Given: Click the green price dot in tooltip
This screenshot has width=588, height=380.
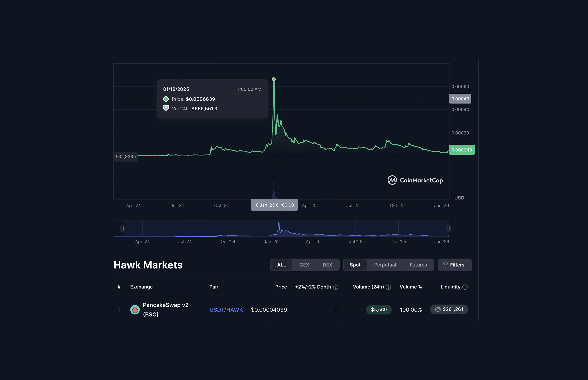Looking at the screenshot, I should (x=166, y=99).
